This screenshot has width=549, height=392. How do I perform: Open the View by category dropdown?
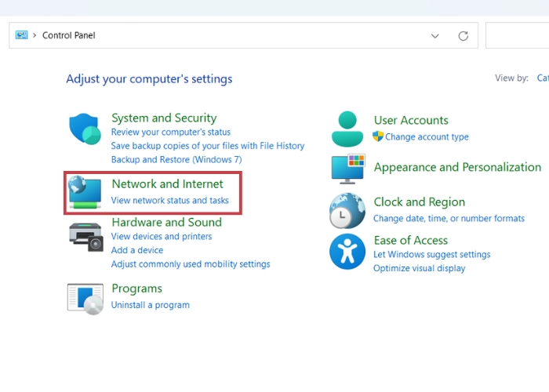click(542, 78)
